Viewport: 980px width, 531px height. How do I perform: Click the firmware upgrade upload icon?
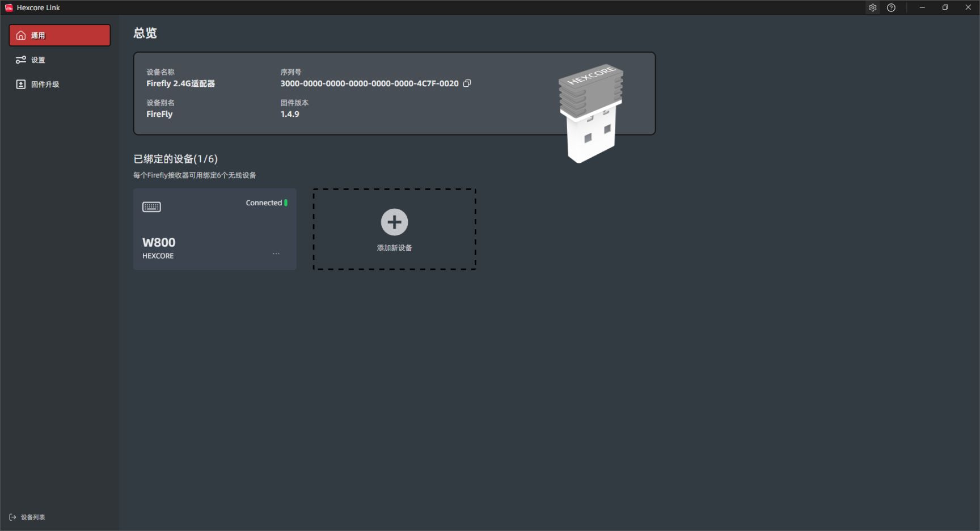pyautogui.click(x=21, y=84)
